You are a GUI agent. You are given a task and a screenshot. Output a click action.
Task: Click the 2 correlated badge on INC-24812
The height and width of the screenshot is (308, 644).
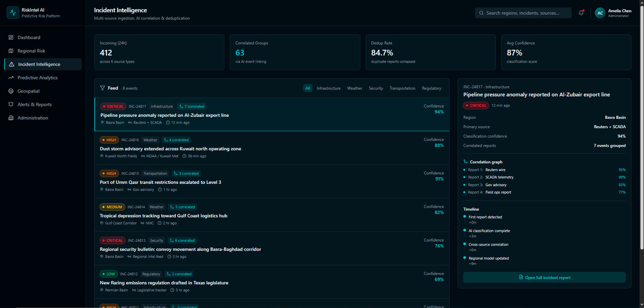(179, 274)
